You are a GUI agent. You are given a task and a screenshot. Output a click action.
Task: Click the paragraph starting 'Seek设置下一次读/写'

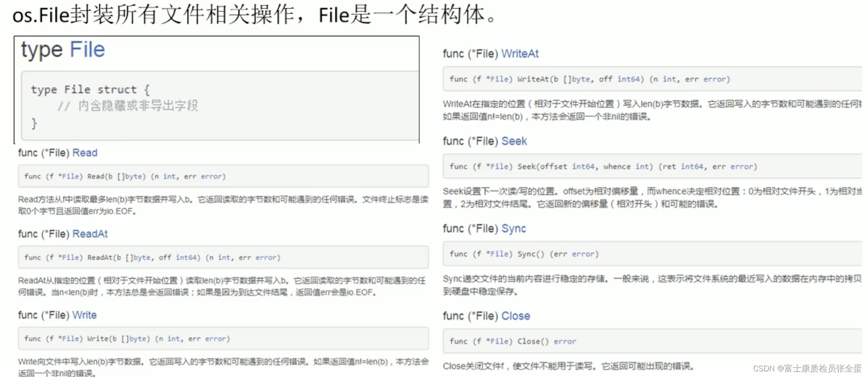point(653,198)
